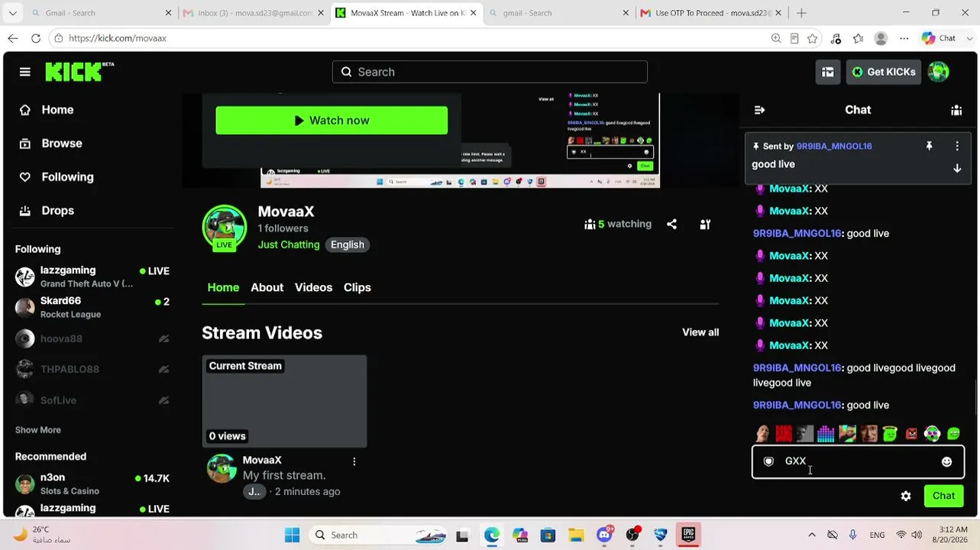This screenshot has width=980, height=550.
Task: Open n3on in Recommended channels
Action: pos(92,484)
